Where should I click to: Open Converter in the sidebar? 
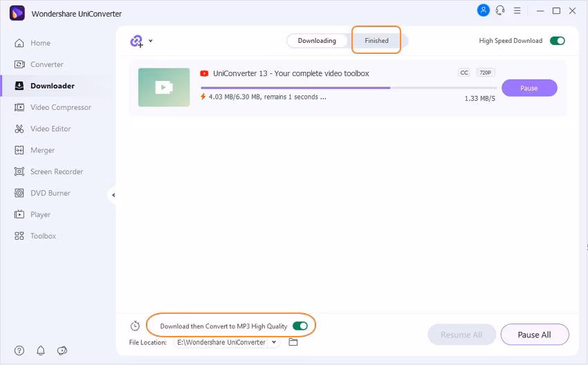click(x=56, y=64)
